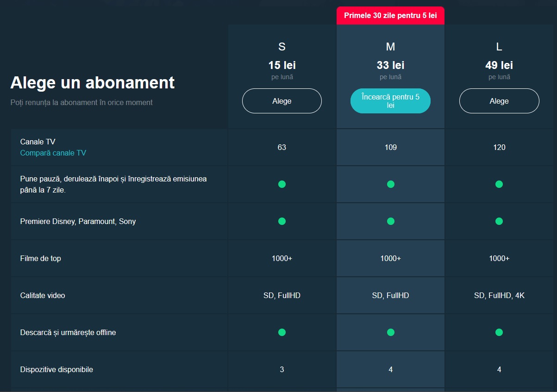Click the green check dot for S pause feature
The image size is (557, 392).
coord(282,184)
